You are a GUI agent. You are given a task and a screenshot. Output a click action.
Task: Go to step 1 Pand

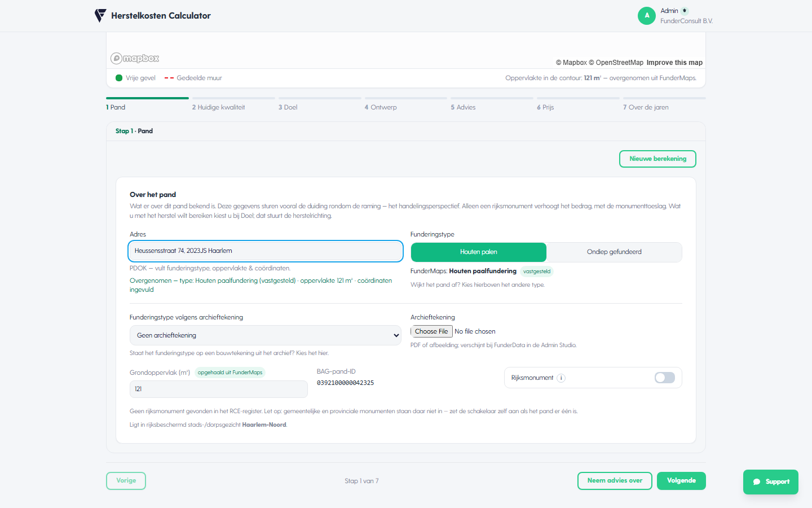tap(147, 103)
